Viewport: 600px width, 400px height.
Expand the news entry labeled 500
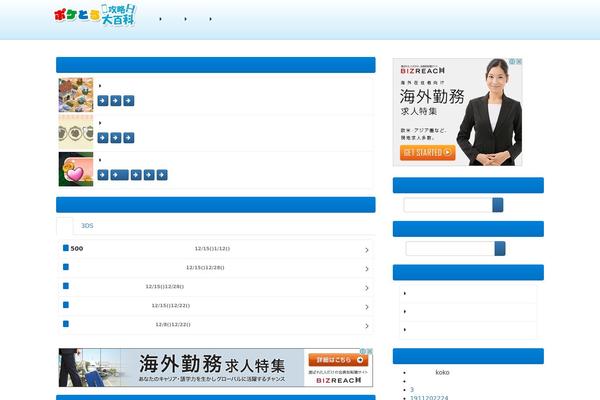pos(216,249)
